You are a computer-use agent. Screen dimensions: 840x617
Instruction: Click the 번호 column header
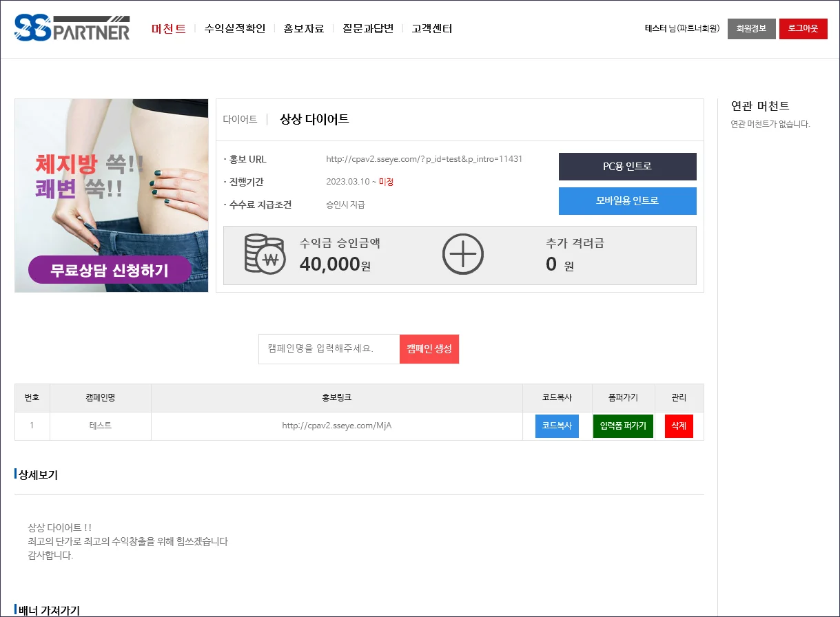32,398
